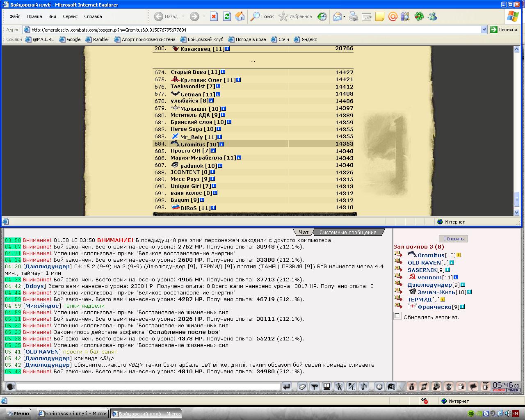Click the send message enter arrow
525x420 pixels.
pyautogui.click(x=287, y=386)
